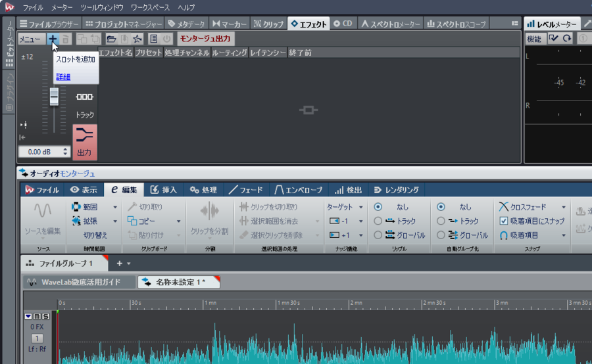Switch to the スペクトロメーター tab
The width and height of the screenshot is (592, 364).
[x=391, y=24]
